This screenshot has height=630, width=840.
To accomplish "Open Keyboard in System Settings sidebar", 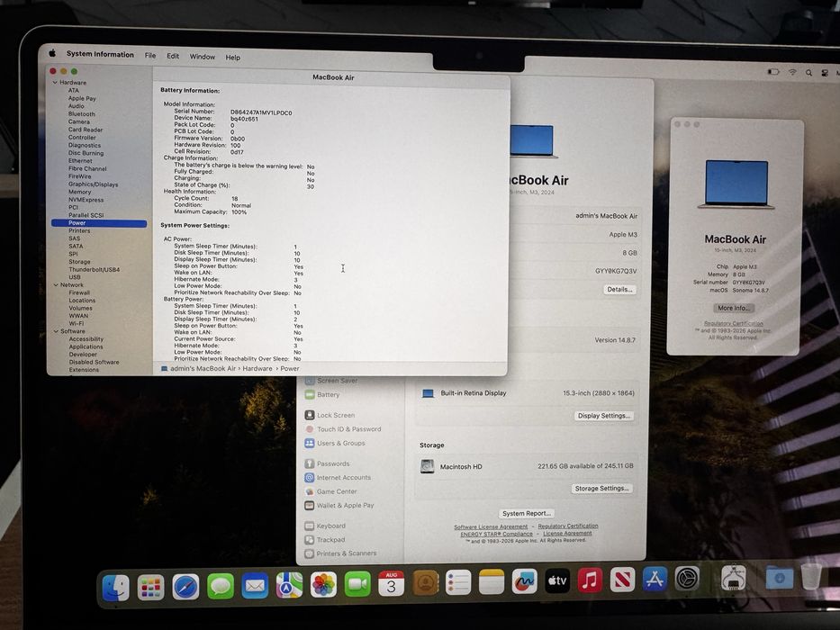I will (x=325, y=526).
